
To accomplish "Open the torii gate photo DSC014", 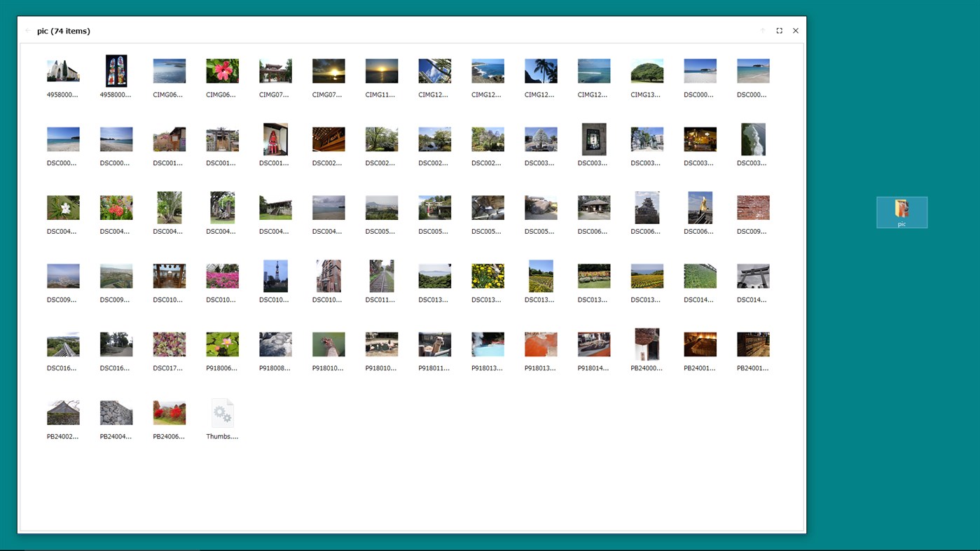I will tap(753, 275).
